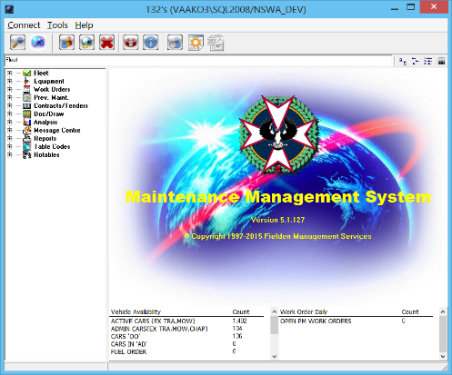452x375 pixels.
Task: Expand the Reports tree node
Action: click(x=10, y=138)
